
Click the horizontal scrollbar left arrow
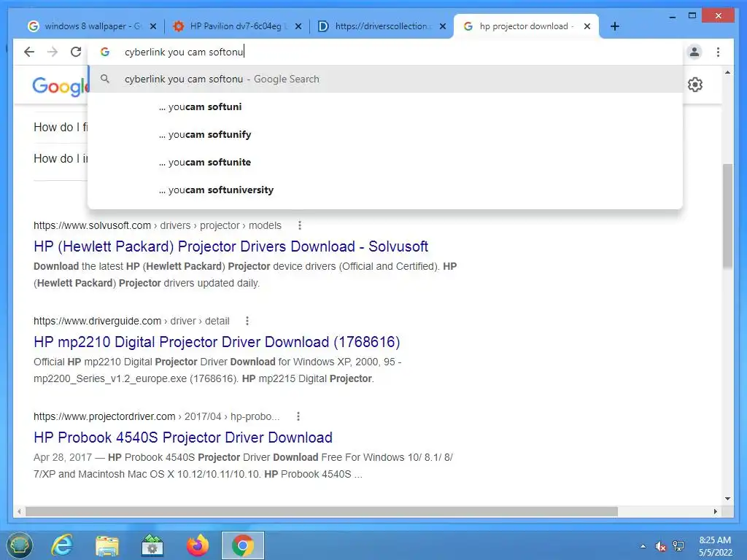(19, 511)
